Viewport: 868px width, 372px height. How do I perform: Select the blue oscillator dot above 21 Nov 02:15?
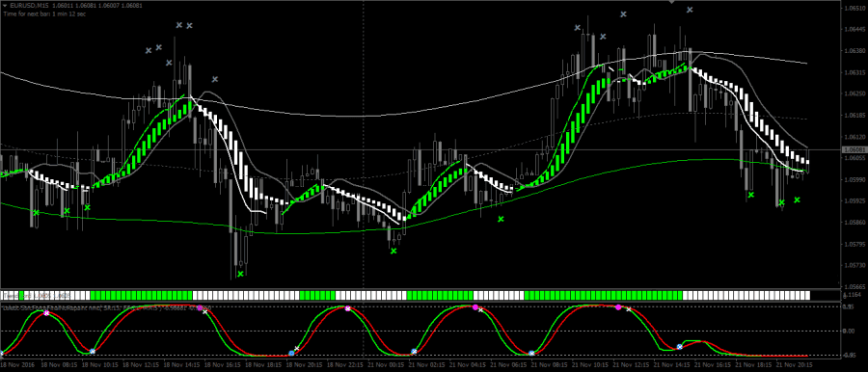coord(414,352)
